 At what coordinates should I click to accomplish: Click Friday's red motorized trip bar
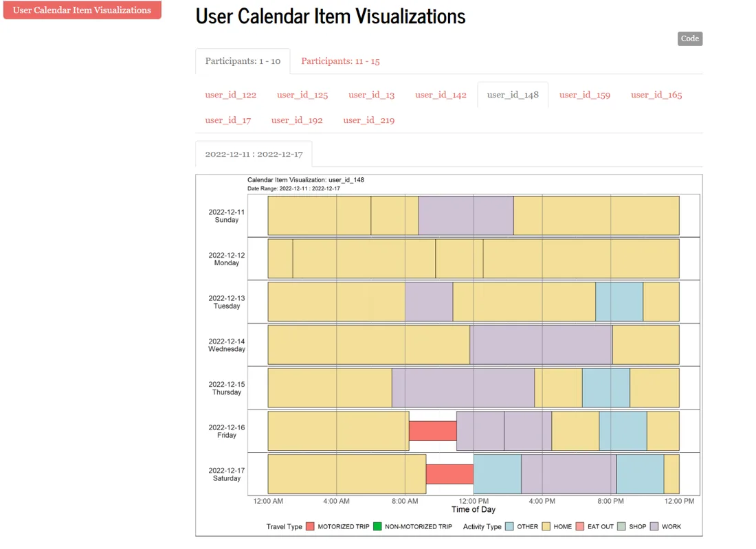coord(432,431)
